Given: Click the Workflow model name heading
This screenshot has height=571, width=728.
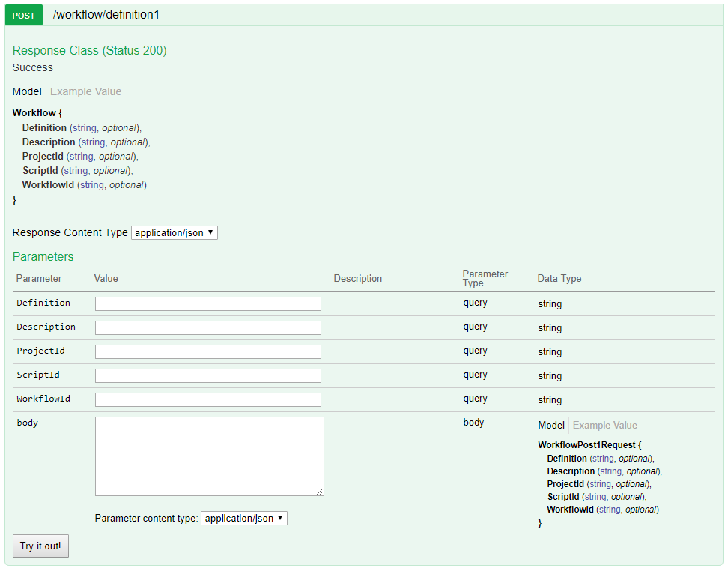Looking at the screenshot, I should (37, 113).
